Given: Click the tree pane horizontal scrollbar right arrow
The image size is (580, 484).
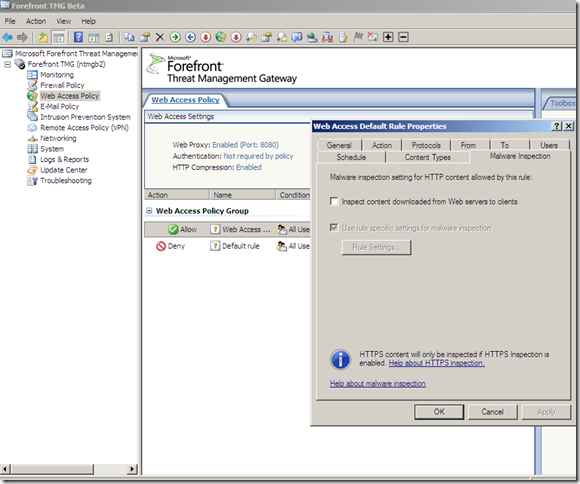Looking at the screenshot, I should (132, 469).
